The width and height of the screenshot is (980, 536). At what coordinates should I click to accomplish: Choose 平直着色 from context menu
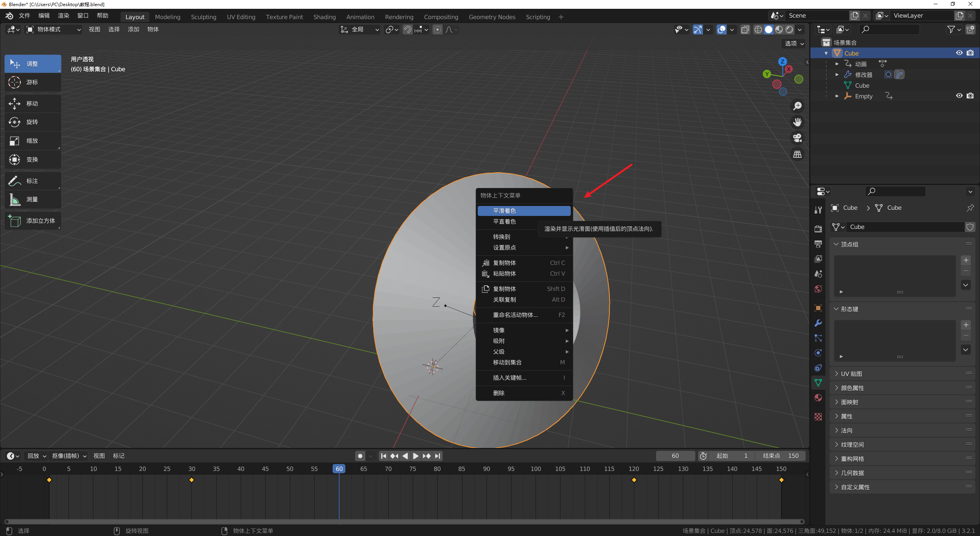[504, 222]
